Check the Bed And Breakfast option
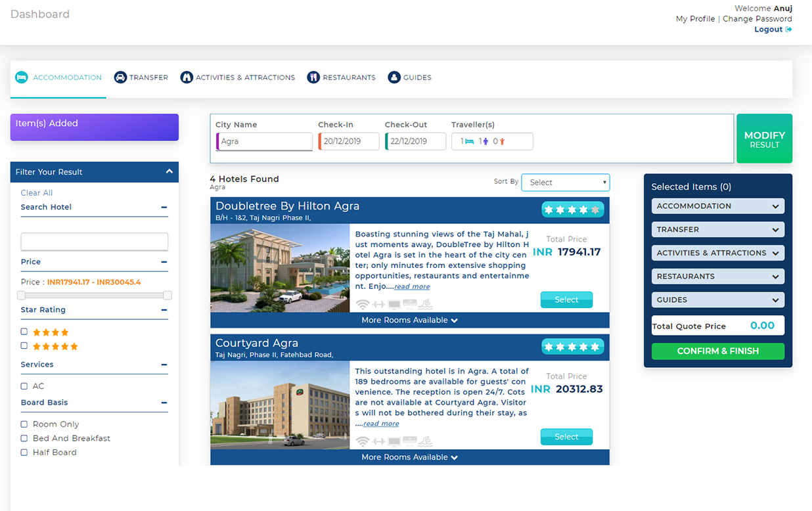 point(24,438)
